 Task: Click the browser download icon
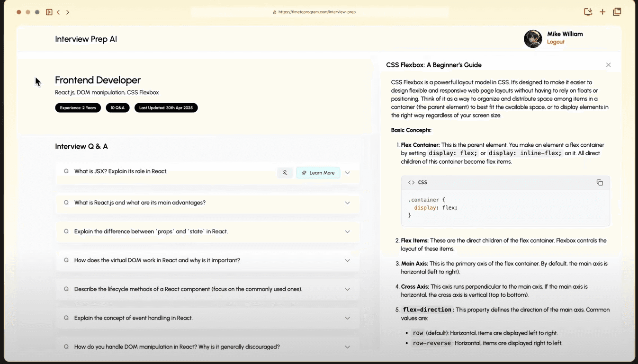click(x=588, y=12)
